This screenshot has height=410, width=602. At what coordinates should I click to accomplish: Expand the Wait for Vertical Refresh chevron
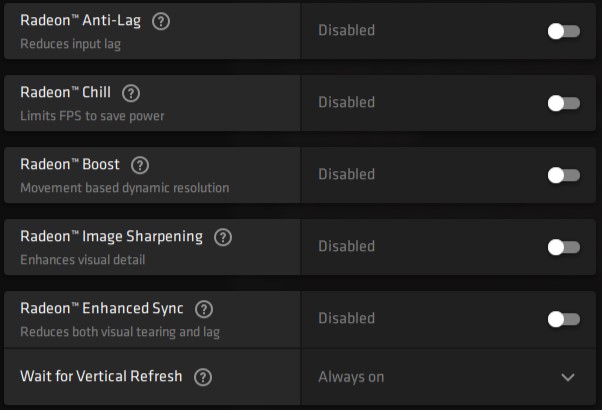568,377
